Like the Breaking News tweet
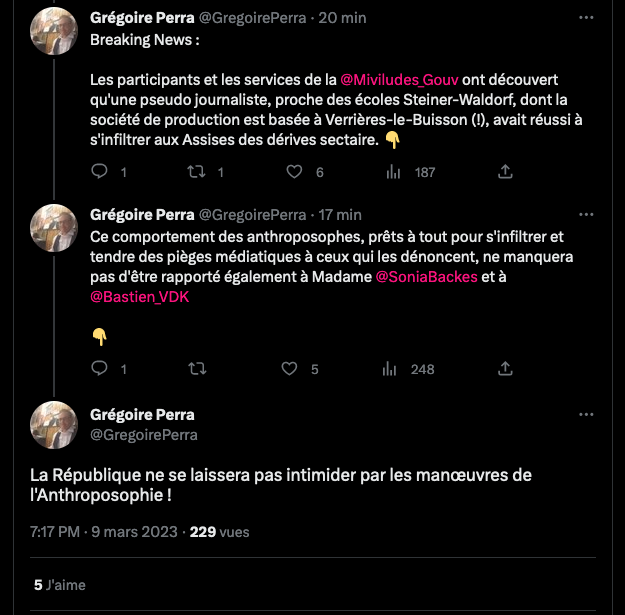 pyautogui.click(x=294, y=172)
